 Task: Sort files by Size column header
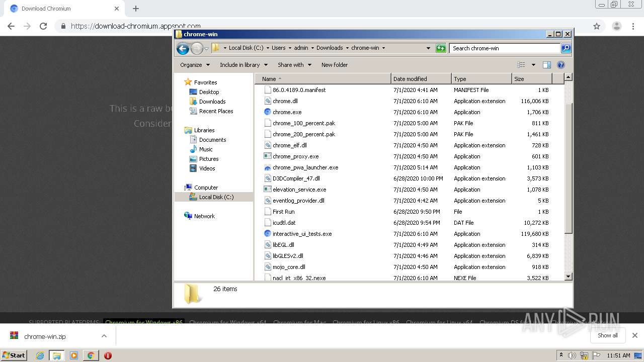click(x=532, y=79)
